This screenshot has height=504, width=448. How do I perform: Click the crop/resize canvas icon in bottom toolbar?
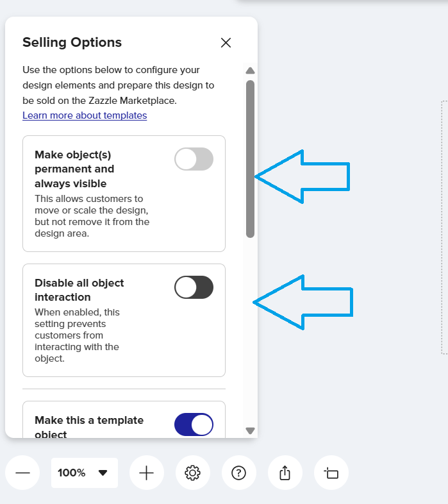[x=331, y=473]
